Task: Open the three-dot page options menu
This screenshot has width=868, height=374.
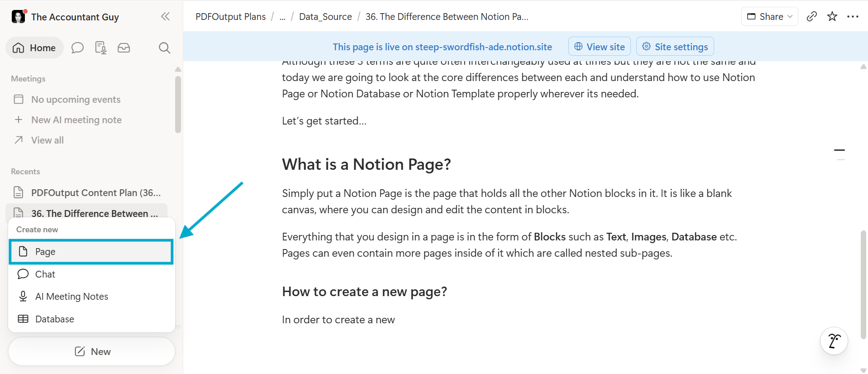Action: (x=853, y=17)
